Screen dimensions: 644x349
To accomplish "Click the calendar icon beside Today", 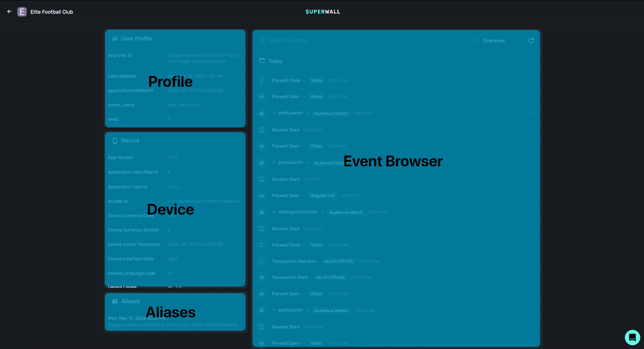I will [x=262, y=61].
